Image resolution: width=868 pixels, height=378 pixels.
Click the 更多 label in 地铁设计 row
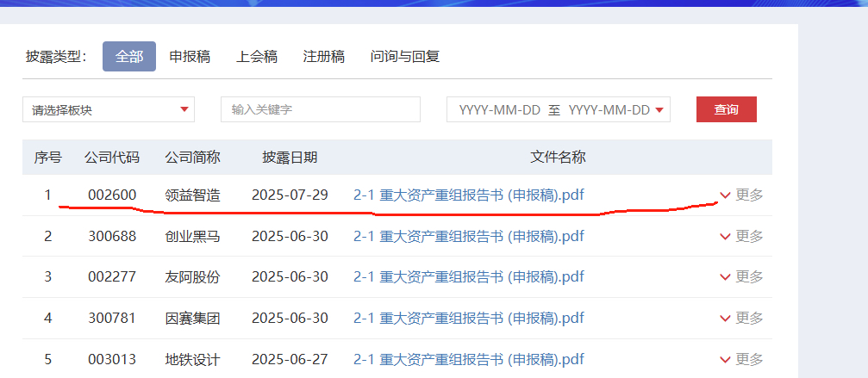(750, 360)
